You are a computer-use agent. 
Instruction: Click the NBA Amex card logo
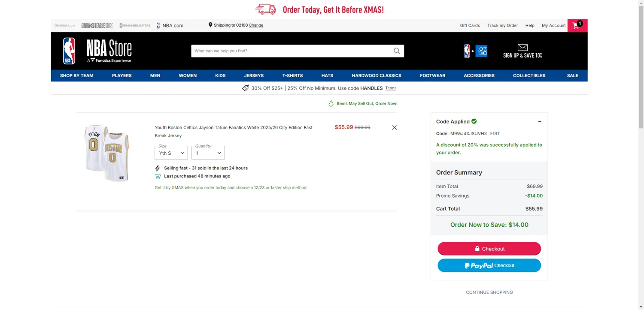475,51
